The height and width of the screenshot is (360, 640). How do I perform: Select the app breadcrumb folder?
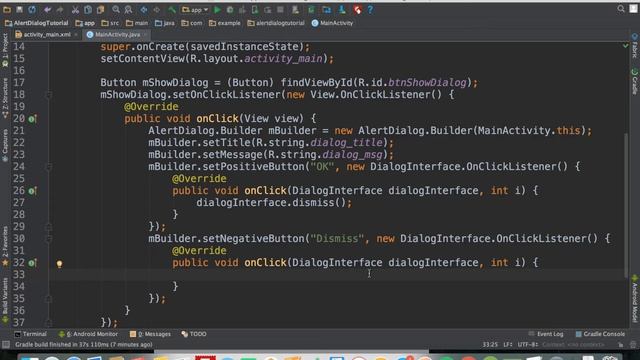point(85,23)
